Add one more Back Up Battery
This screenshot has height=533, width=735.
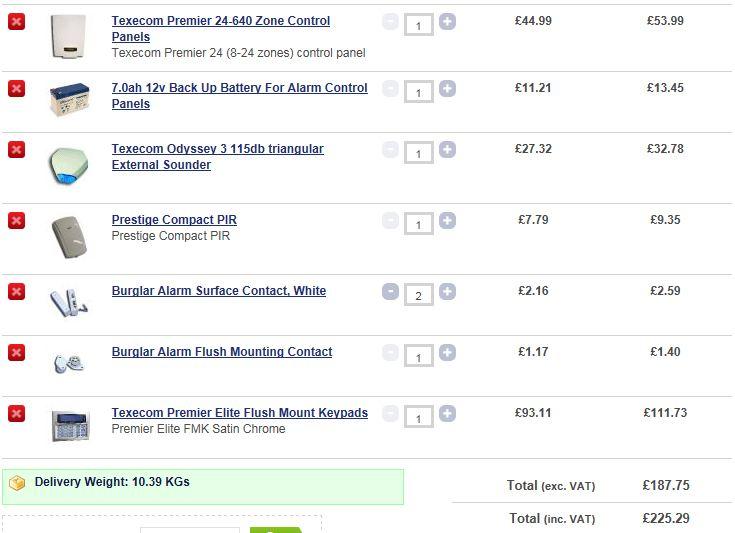(447, 89)
